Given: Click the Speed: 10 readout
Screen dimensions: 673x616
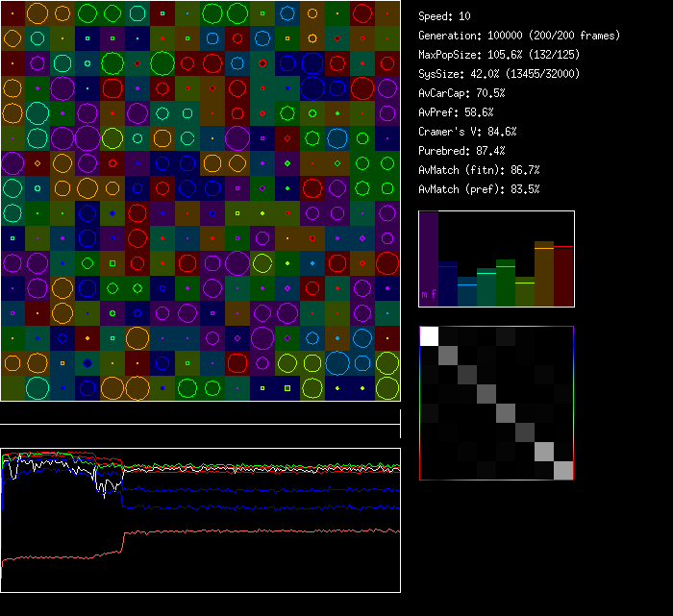Looking at the screenshot, I should pyautogui.click(x=444, y=16).
